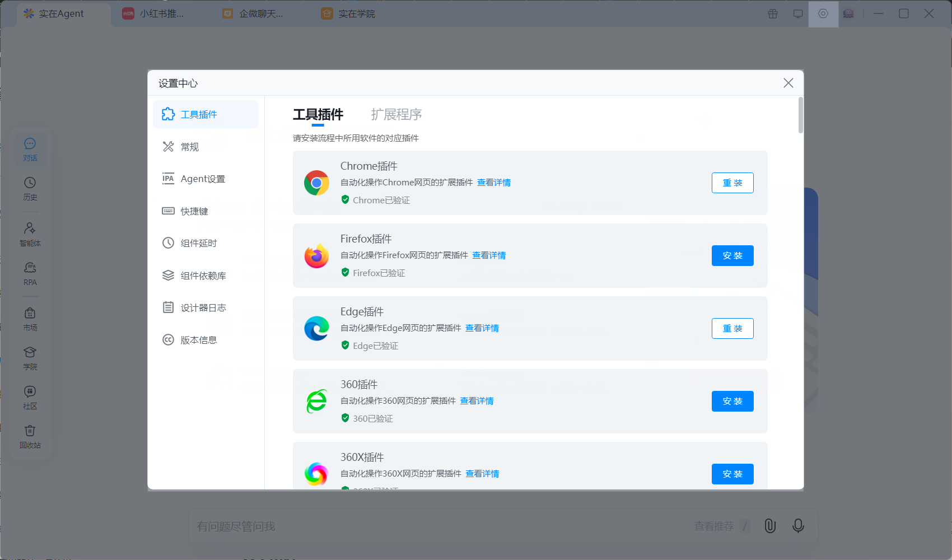This screenshot has width=952, height=560.
Task: Click the microphone voice input icon
Action: pos(798,525)
